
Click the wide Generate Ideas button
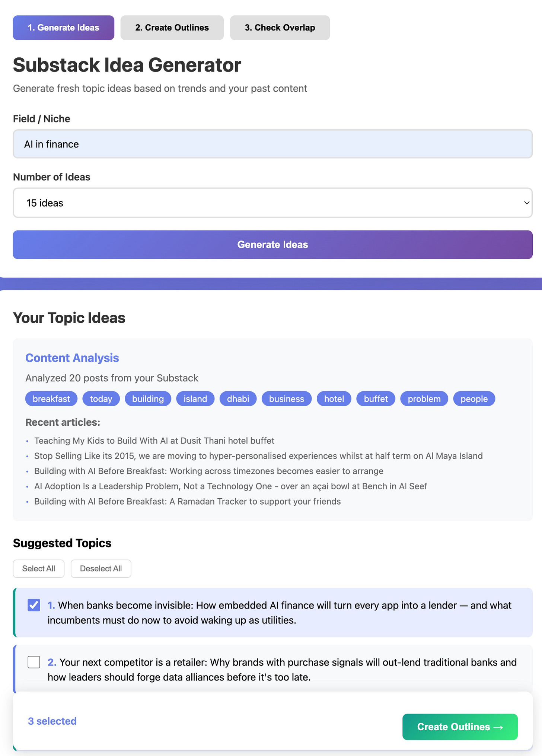click(x=272, y=245)
